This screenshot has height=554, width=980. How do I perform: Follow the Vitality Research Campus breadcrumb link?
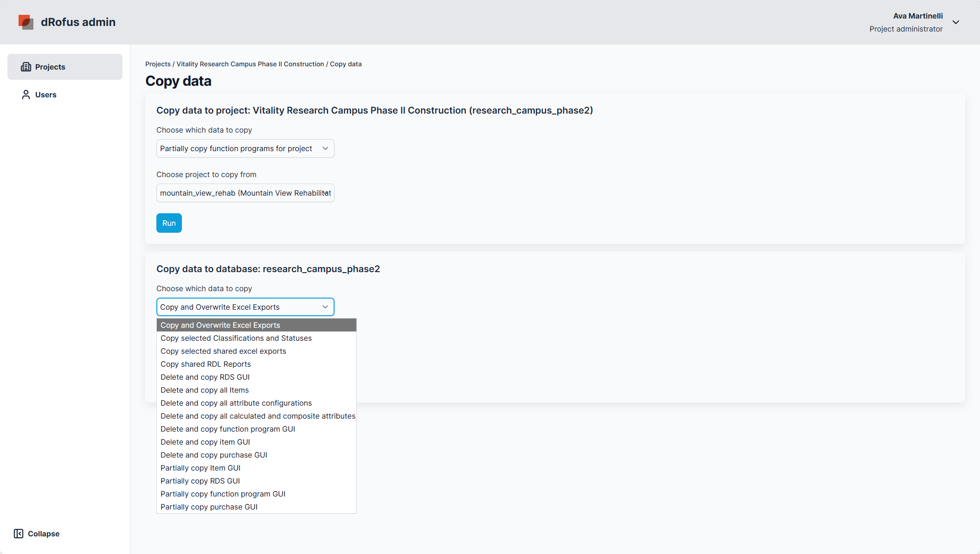250,64
